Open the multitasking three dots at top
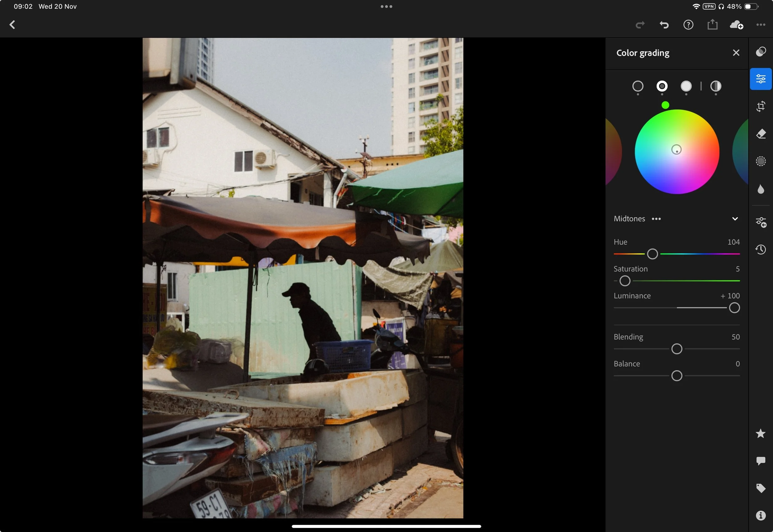Viewport: 773px width, 532px height. (x=386, y=6)
